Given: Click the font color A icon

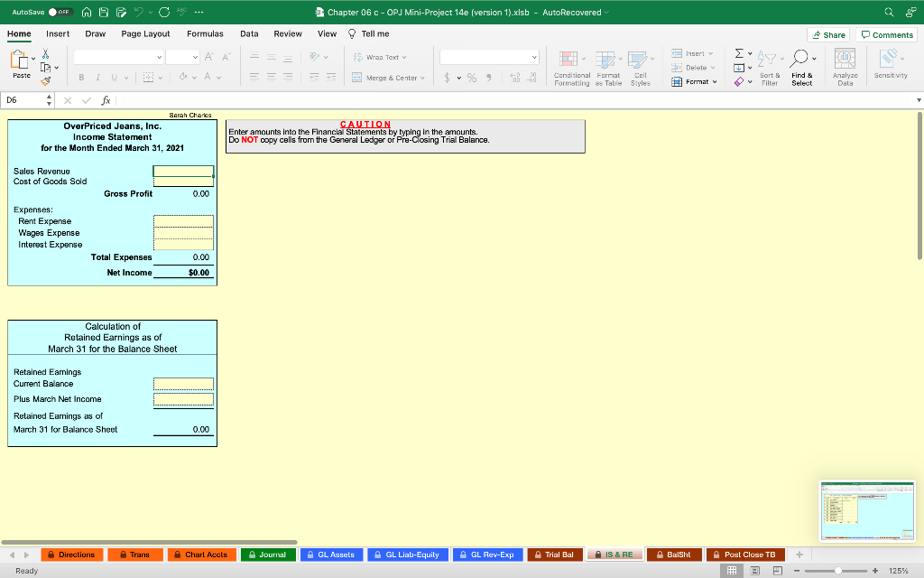Looking at the screenshot, I should (208, 77).
